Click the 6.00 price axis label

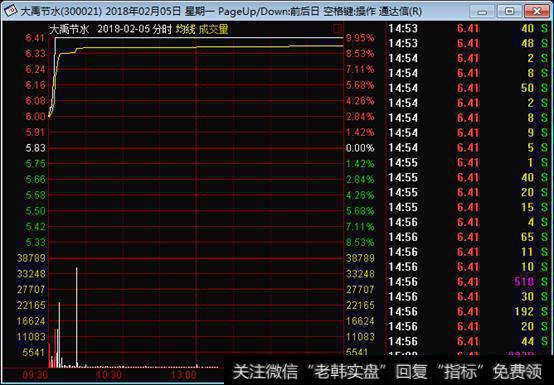point(36,117)
